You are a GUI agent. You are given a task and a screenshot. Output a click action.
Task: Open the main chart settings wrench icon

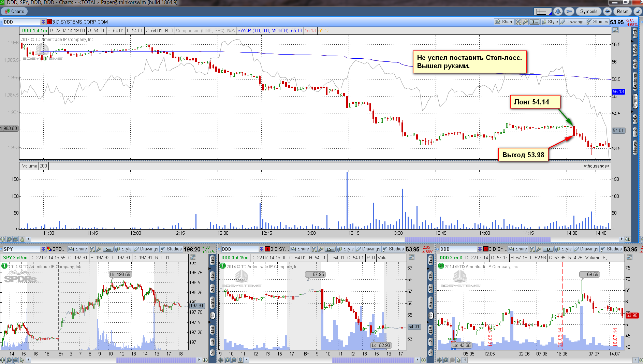click(x=525, y=22)
